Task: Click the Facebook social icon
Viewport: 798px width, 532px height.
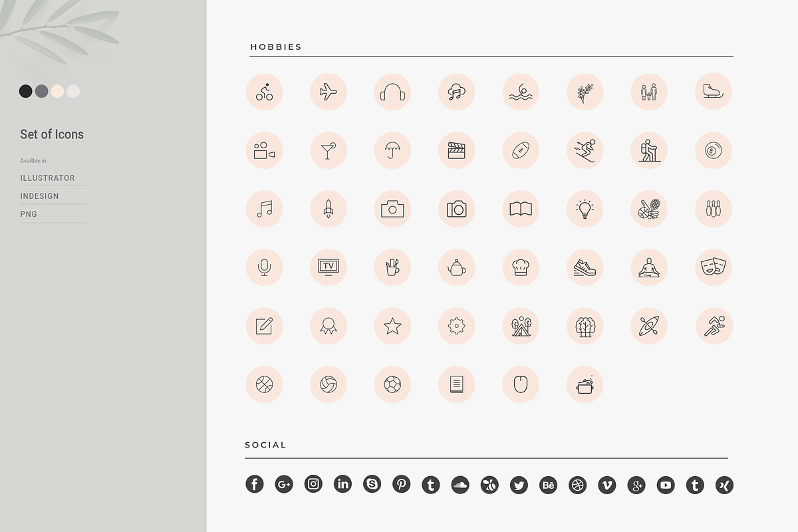Action: point(255,484)
